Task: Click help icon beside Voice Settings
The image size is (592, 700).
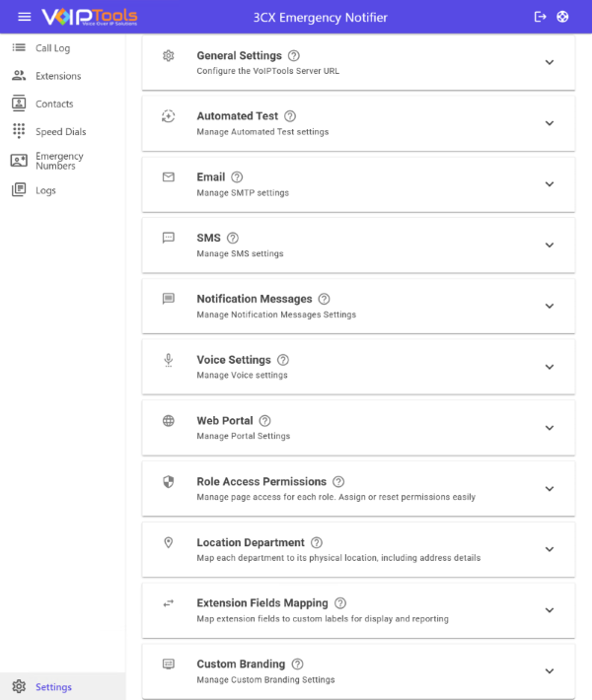Action: pos(283,360)
